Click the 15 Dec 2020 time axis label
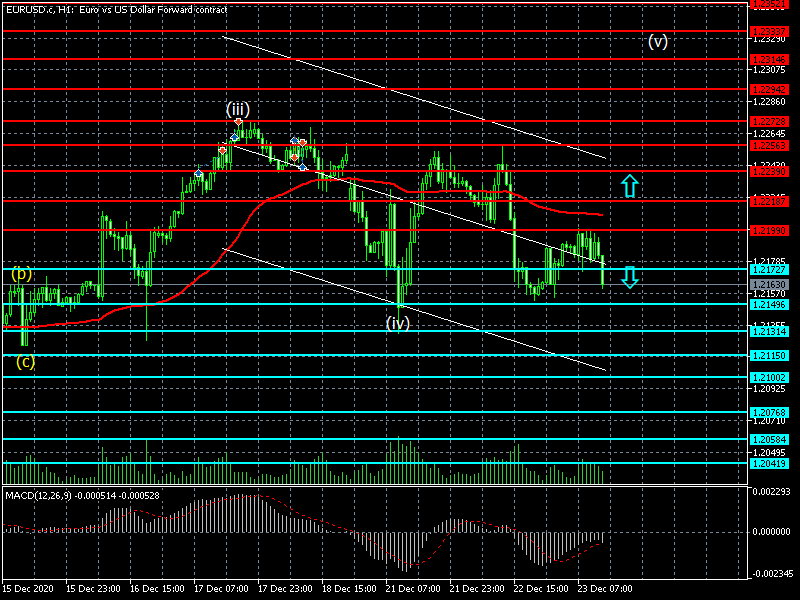This screenshot has height=600, width=800. tap(28, 588)
